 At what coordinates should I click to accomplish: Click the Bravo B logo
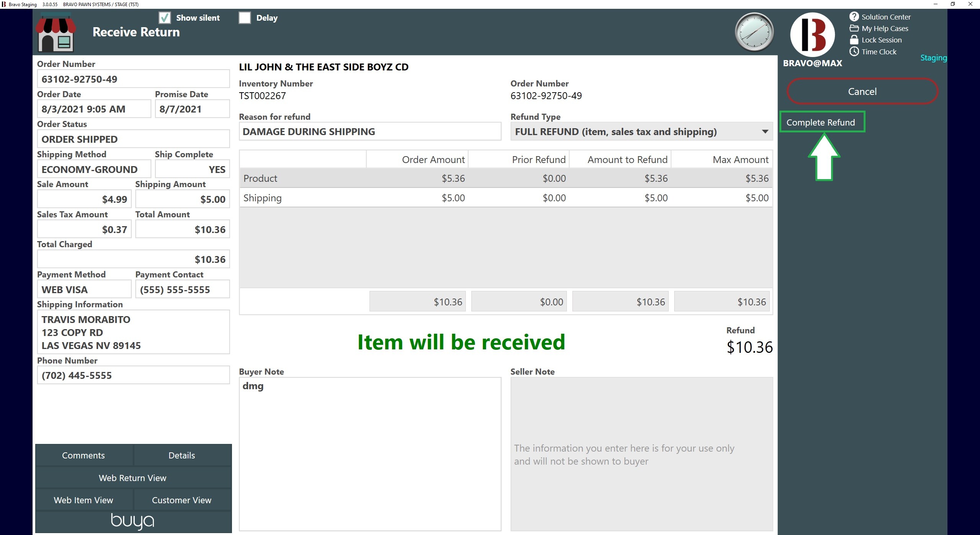click(812, 34)
